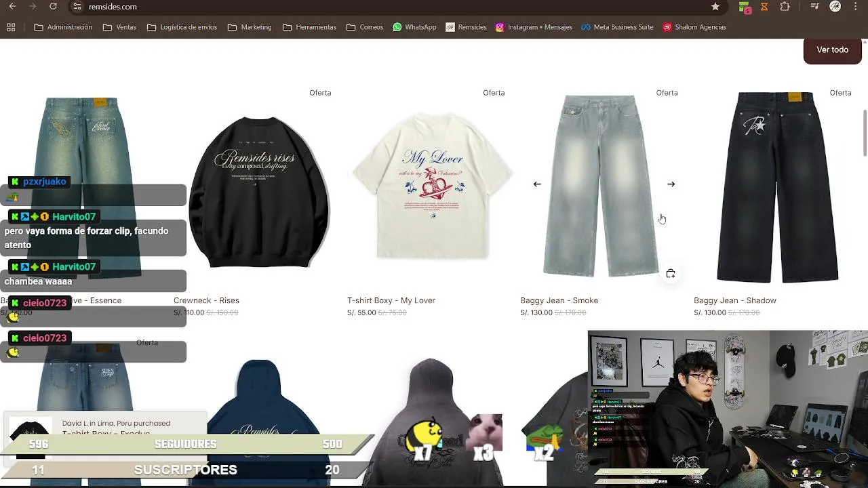Show next image of Baggy Jean Smoke
868x488 pixels.
point(671,184)
